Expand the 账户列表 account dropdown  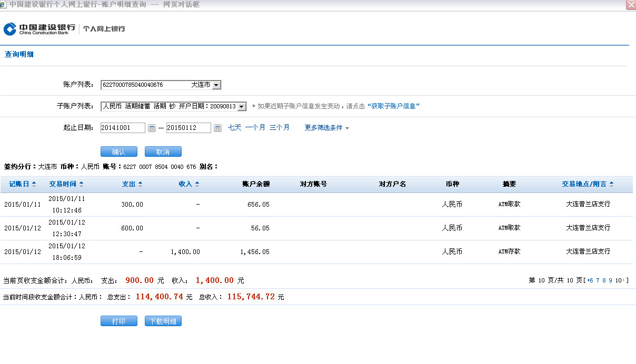(x=216, y=85)
